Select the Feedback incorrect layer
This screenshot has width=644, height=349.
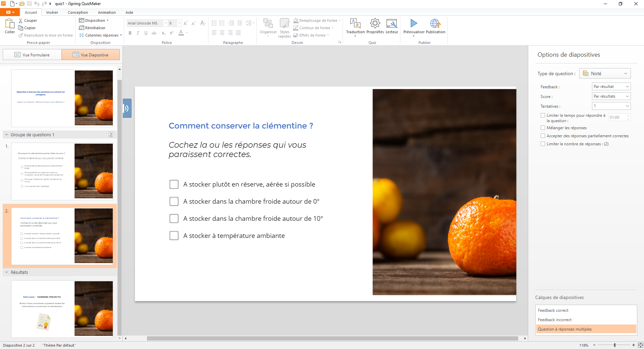pos(554,320)
